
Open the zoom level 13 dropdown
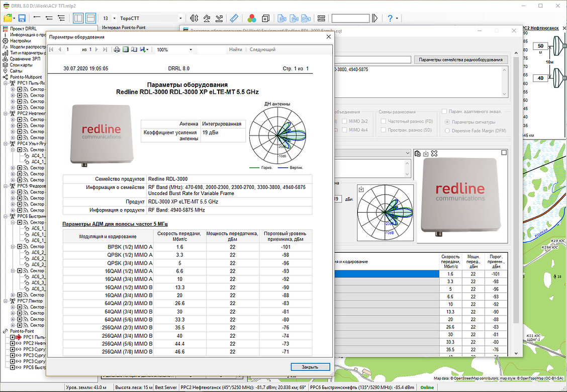pyautogui.click(x=114, y=18)
